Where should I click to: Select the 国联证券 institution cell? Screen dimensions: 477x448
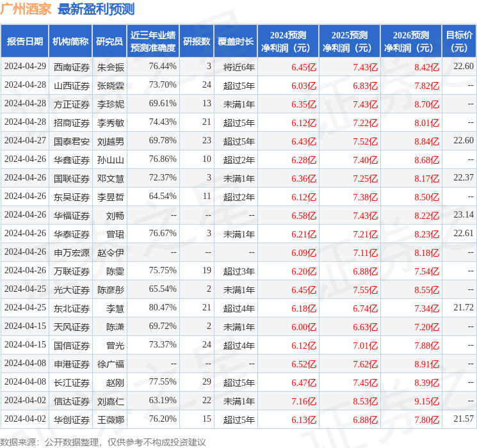point(72,179)
